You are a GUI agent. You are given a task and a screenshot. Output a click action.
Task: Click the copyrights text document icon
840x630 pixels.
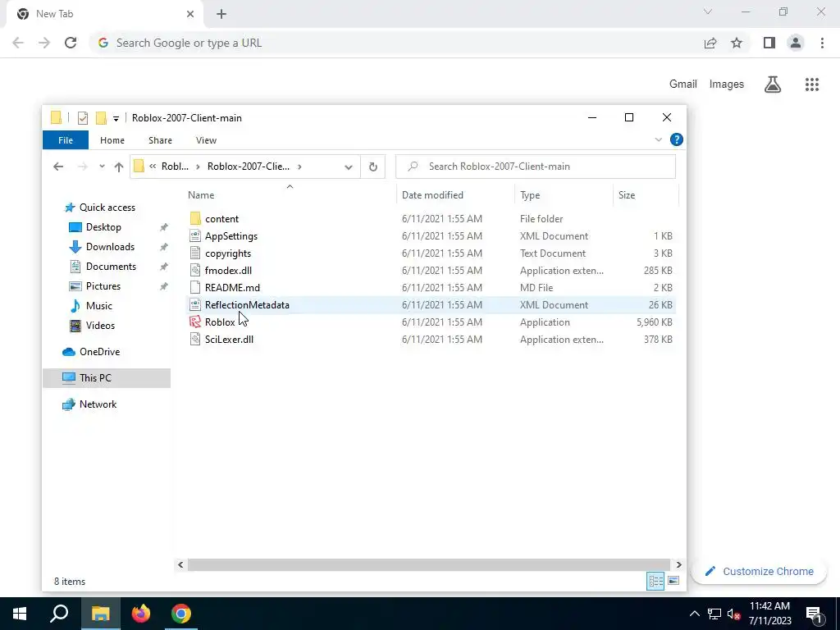[x=195, y=253]
